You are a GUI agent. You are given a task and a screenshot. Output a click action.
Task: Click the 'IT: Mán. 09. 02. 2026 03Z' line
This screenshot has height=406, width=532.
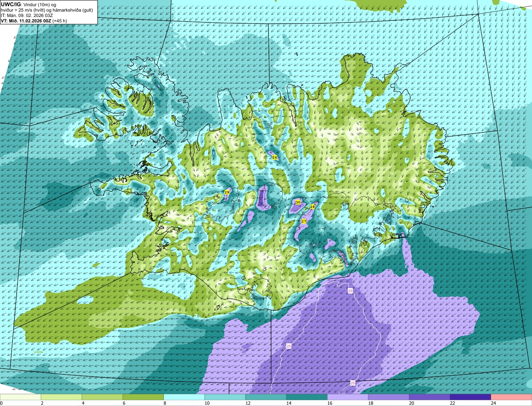(27, 15)
